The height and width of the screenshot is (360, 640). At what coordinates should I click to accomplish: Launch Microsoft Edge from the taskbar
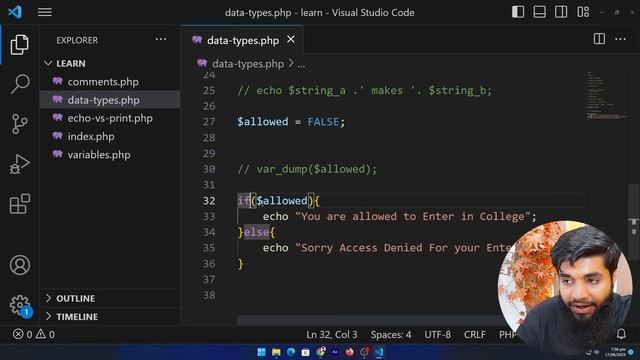pos(291,352)
